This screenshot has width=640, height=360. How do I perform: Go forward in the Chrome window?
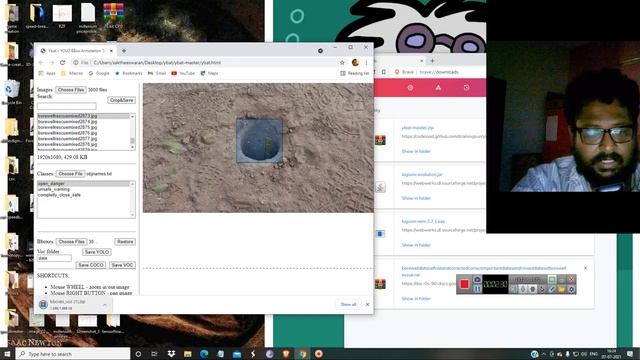(x=51, y=62)
